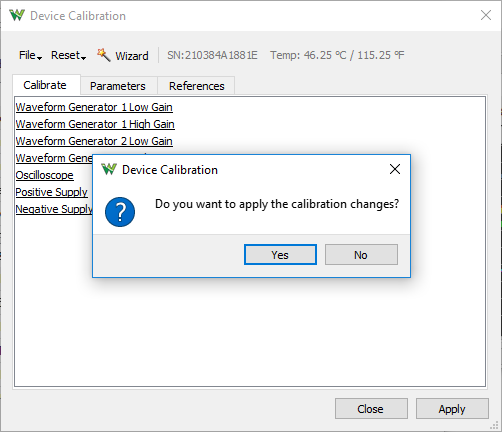Screen dimensions: 502x432
Task: Click the Close button at bottom
Action: 371,409
